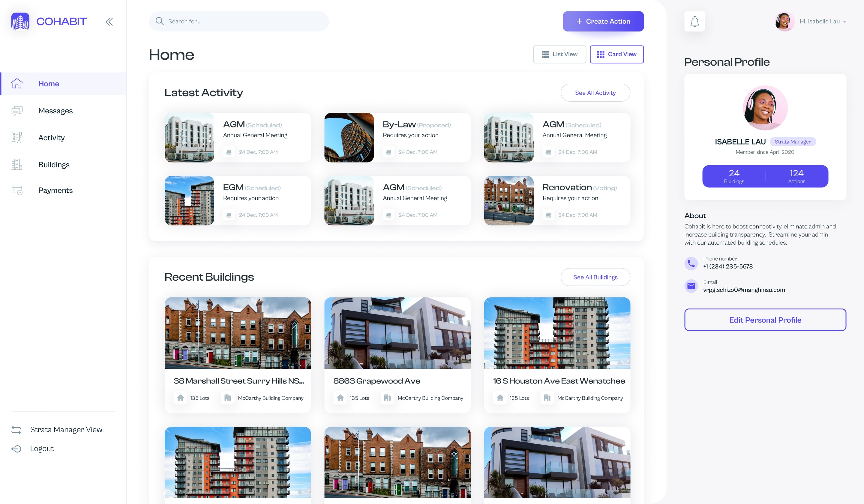Viewport: 864px width, 504px height.
Task: Focus the Search for... field
Action: [238, 21]
